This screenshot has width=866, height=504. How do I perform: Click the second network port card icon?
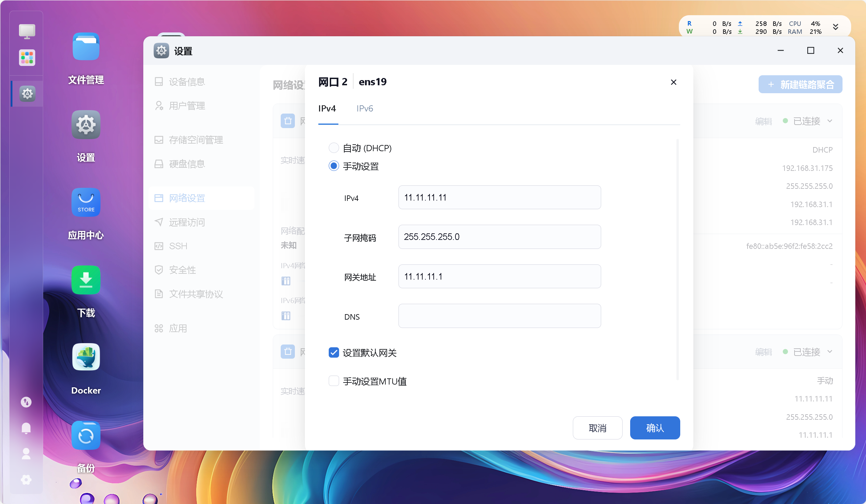(288, 351)
